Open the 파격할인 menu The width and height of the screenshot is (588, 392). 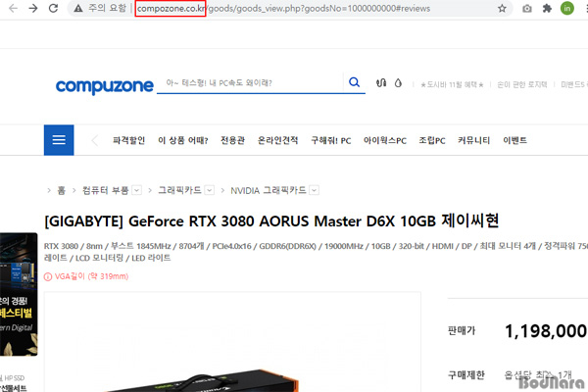pyautogui.click(x=128, y=140)
